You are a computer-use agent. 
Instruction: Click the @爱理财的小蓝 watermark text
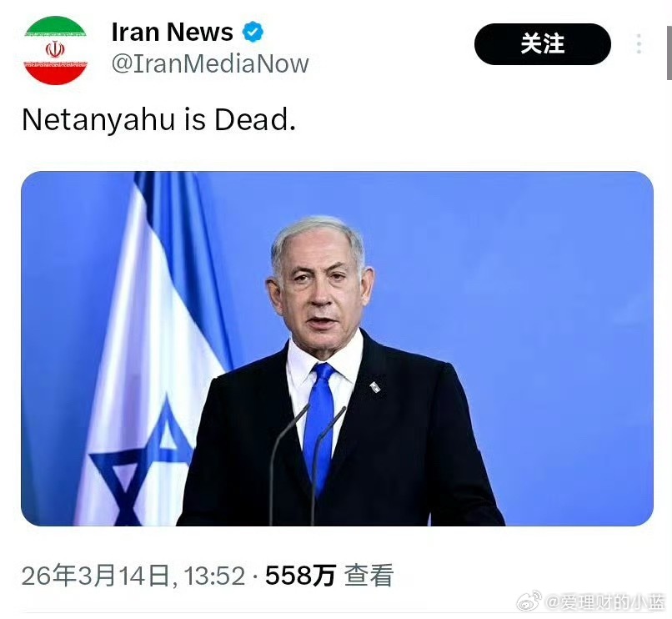coord(605,602)
